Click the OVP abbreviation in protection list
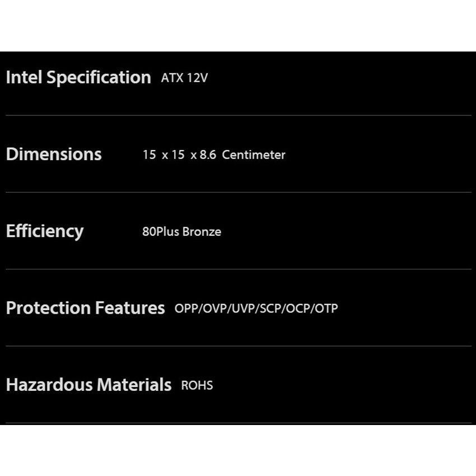Viewport: 476px width, 476px height. pyautogui.click(x=214, y=308)
